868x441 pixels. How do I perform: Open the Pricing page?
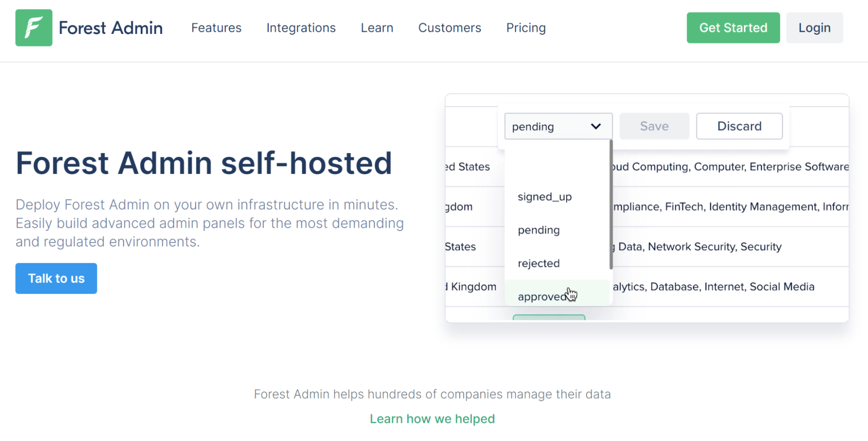click(525, 27)
